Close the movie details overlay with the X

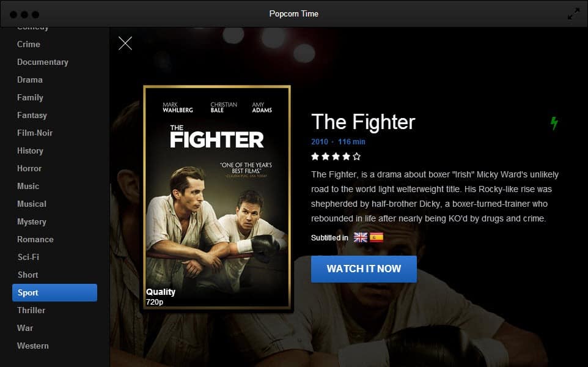pos(125,43)
